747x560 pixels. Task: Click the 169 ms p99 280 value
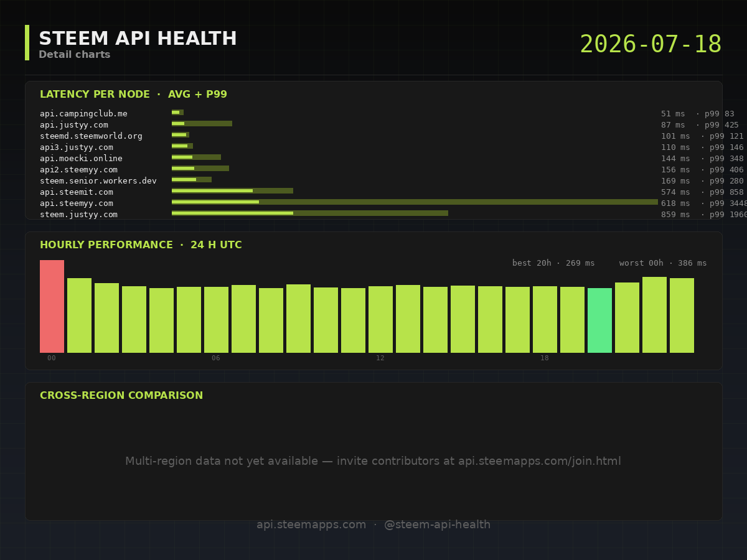(702, 181)
